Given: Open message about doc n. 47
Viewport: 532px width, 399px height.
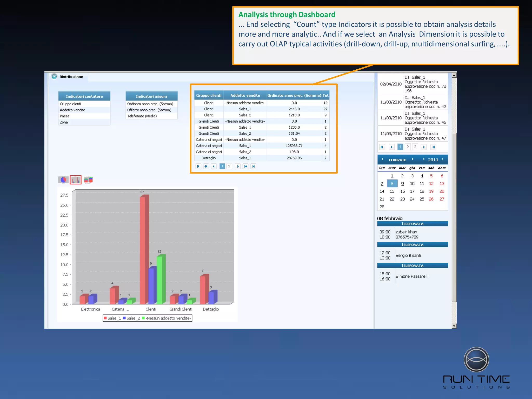Looking at the screenshot, I should click(413, 134).
